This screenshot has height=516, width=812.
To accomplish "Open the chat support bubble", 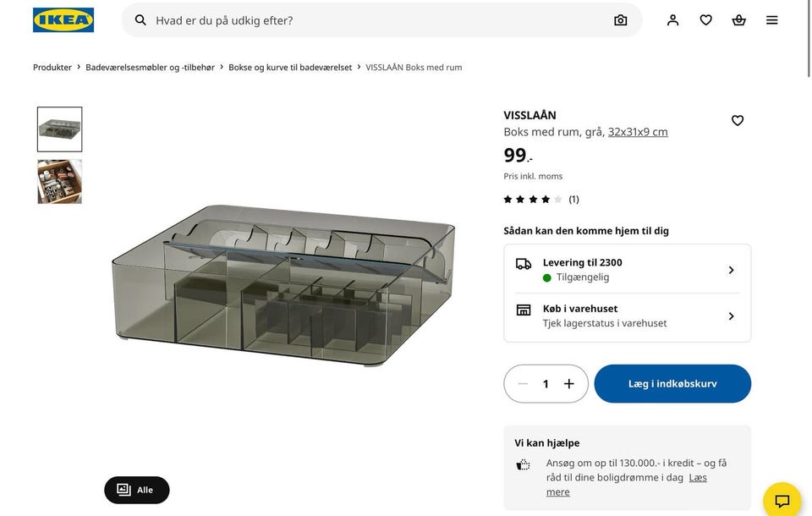I will click(x=782, y=500).
